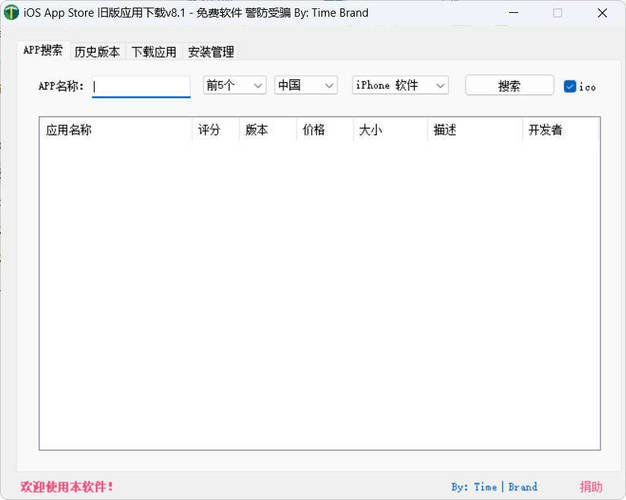Screen dimensions: 626x500
Task: Go to the 下载应用 tab
Action: click(154, 52)
